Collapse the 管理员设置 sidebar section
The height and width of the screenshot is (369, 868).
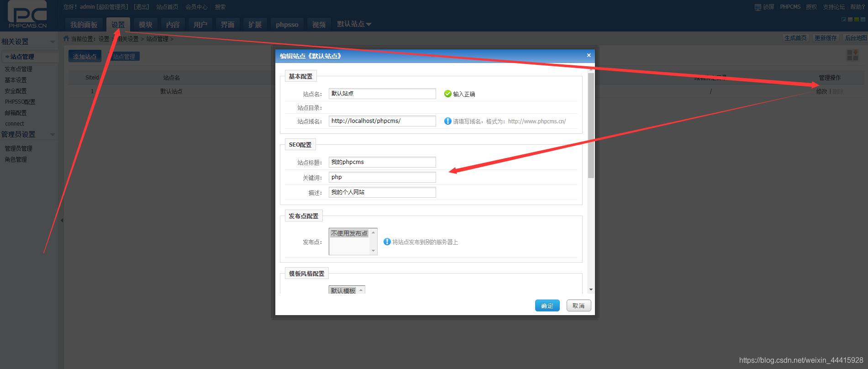pos(53,134)
